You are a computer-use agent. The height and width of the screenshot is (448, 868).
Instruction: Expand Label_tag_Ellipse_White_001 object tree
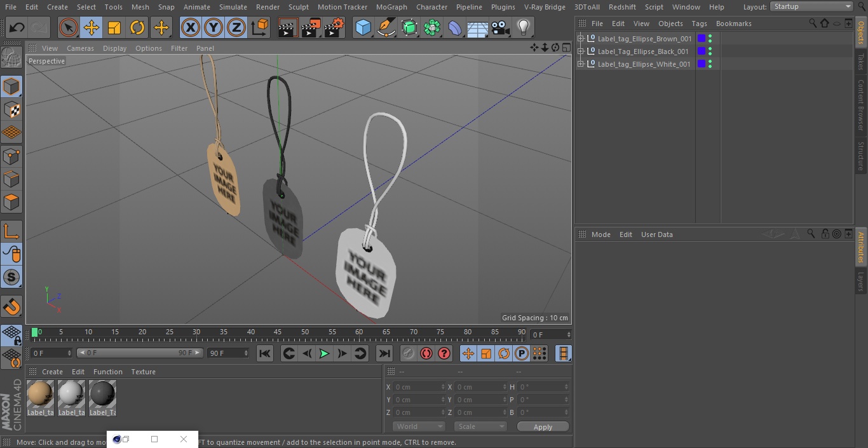[580, 64]
